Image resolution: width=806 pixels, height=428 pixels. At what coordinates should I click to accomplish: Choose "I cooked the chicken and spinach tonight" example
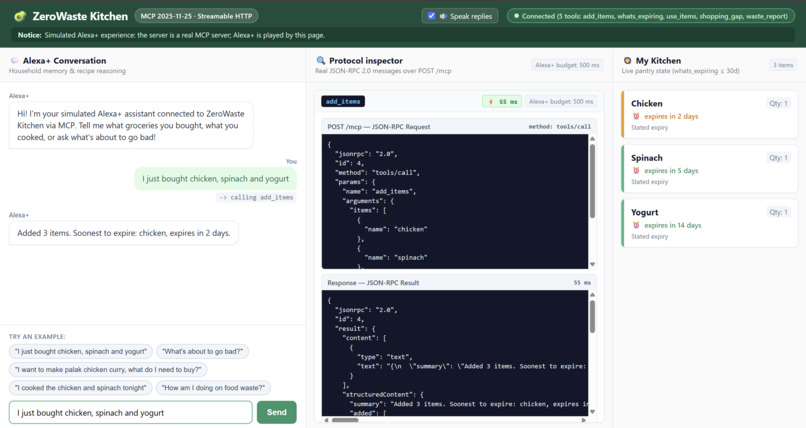[81, 387]
